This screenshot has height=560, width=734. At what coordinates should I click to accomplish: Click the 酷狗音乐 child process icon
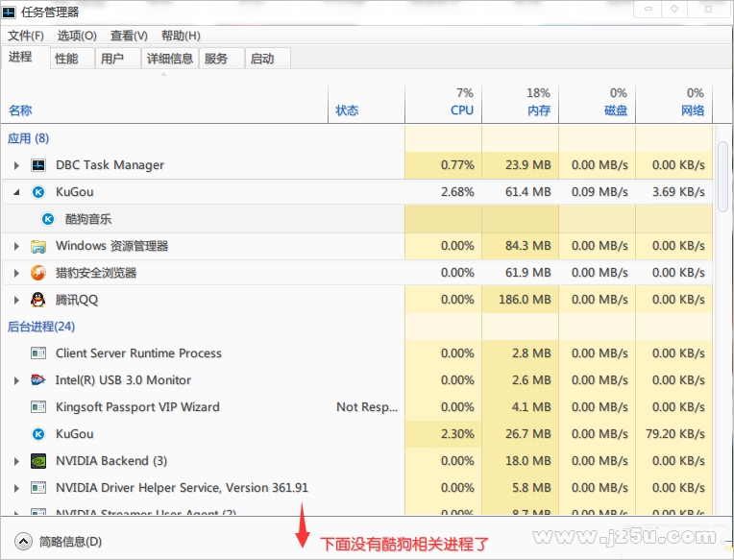pyautogui.click(x=48, y=219)
